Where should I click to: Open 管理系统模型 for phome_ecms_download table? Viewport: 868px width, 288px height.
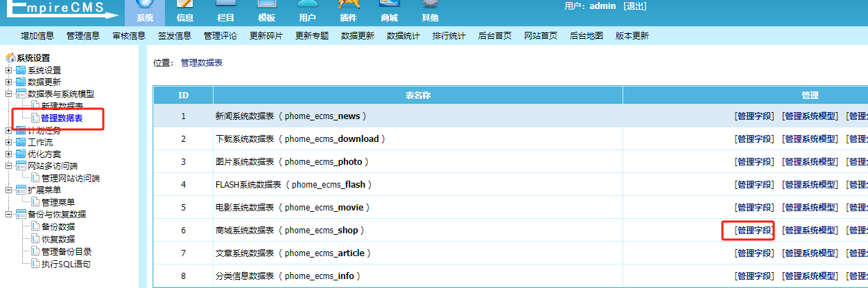pyautogui.click(x=810, y=139)
